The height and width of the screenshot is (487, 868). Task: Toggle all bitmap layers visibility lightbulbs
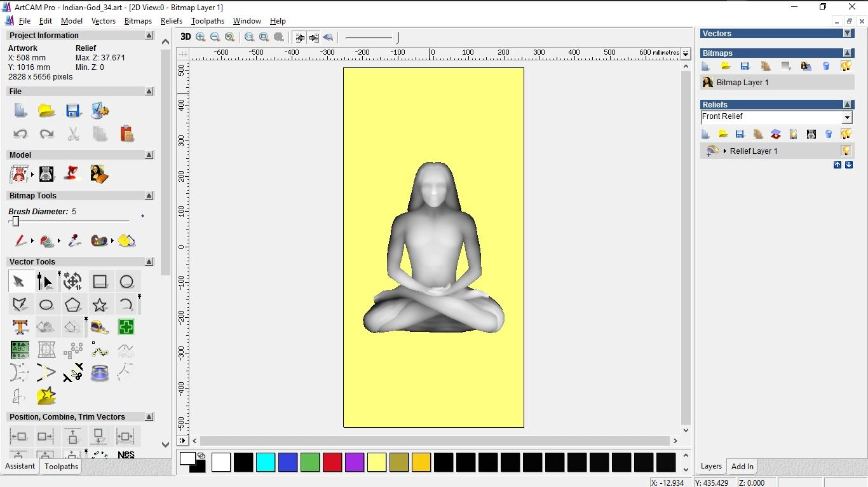pyautogui.click(x=846, y=66)
